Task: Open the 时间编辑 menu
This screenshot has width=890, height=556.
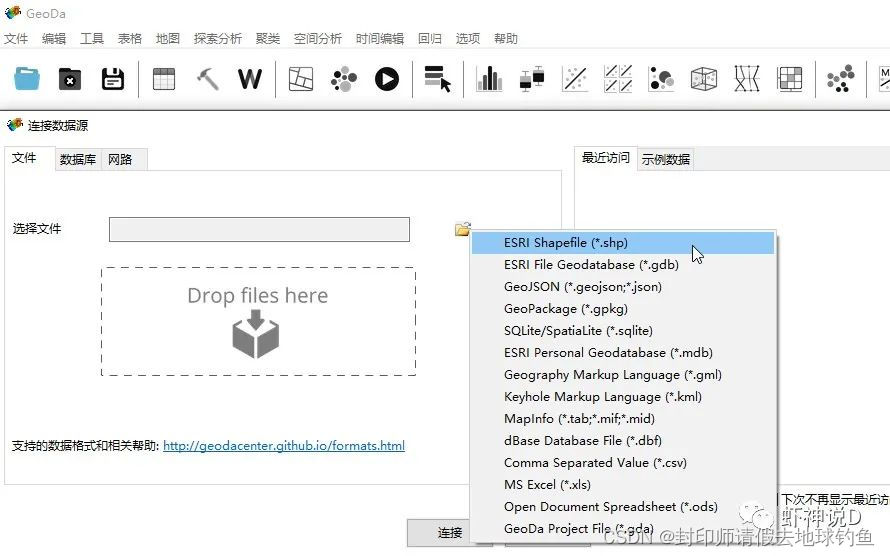Action: click(x=380, y=39)
